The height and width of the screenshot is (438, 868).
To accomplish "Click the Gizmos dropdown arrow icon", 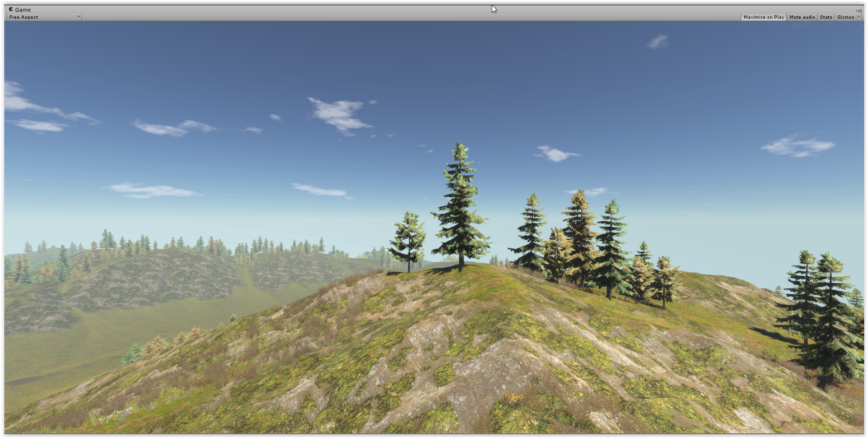I will [x=859, y=17].
